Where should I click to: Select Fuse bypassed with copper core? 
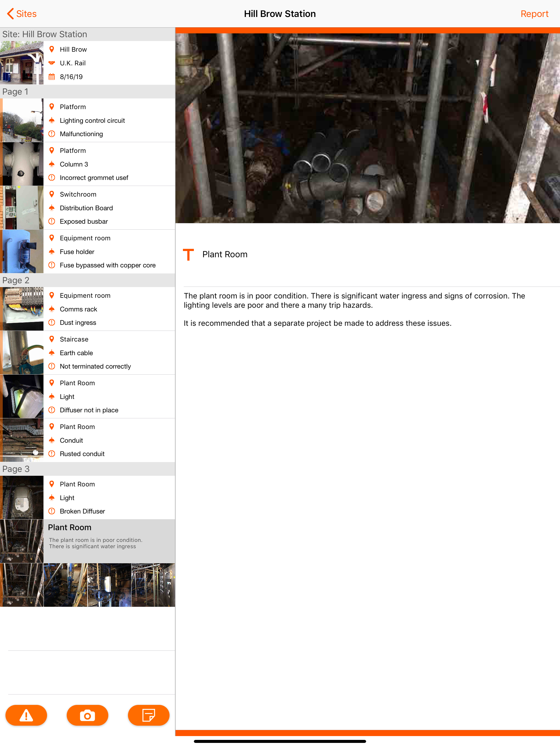click(x=108, y=265)
